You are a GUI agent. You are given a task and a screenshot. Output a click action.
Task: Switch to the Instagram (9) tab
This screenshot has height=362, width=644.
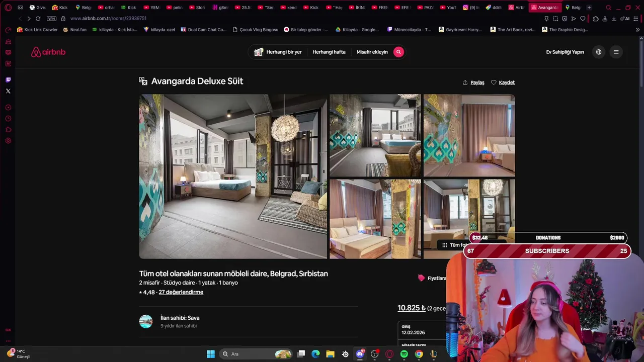coord(471,8)
